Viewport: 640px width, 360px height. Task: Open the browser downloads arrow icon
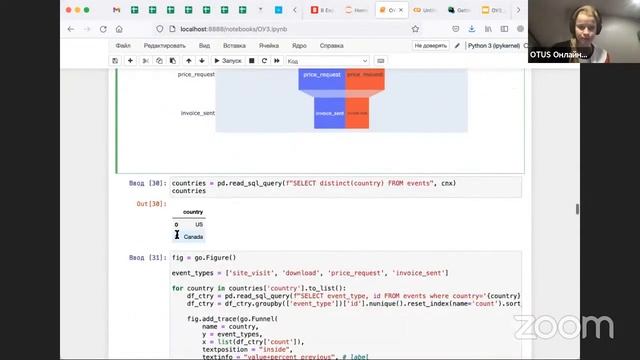point(472,29)
